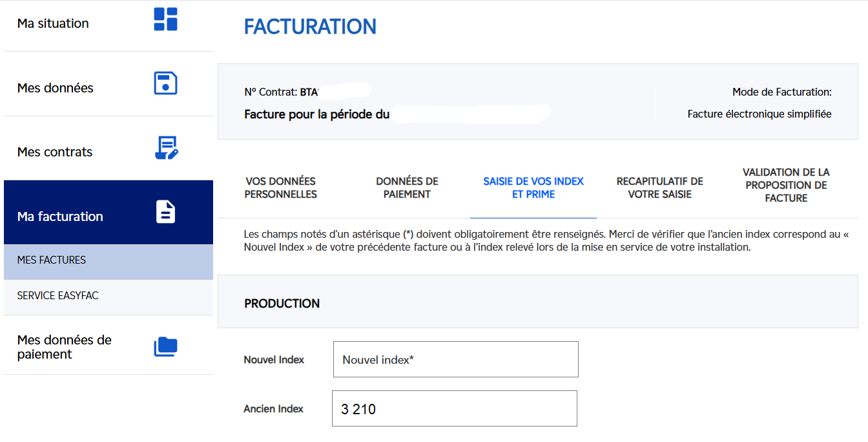Open the MES FACTURES submenu item
The height and width of the screenshot is (442, 868).
52,260
